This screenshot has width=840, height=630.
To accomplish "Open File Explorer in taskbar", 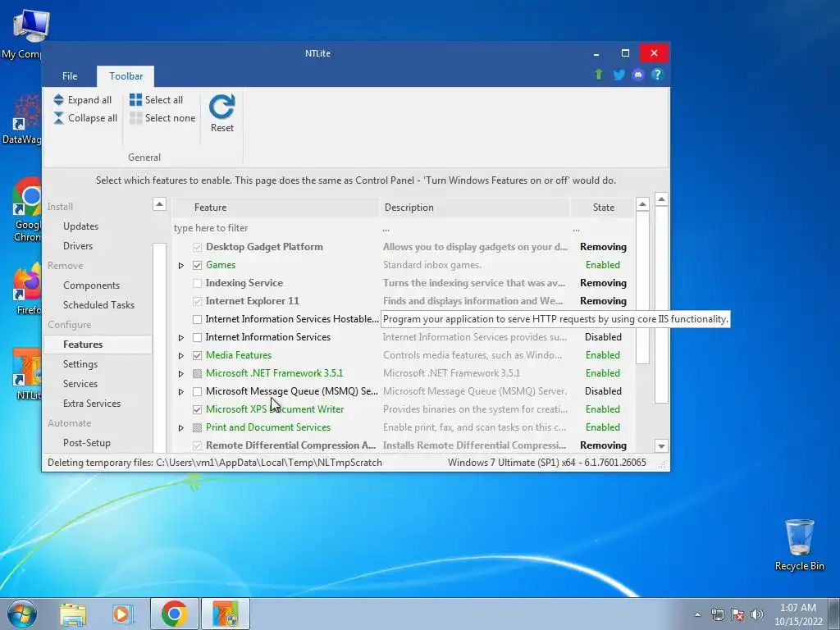I will tap(73, 614).
